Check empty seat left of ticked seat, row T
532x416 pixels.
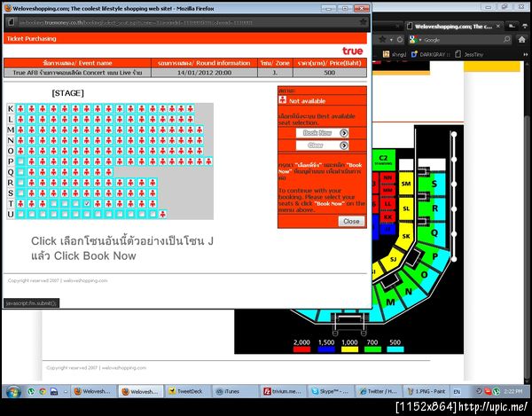click(75, 204)
